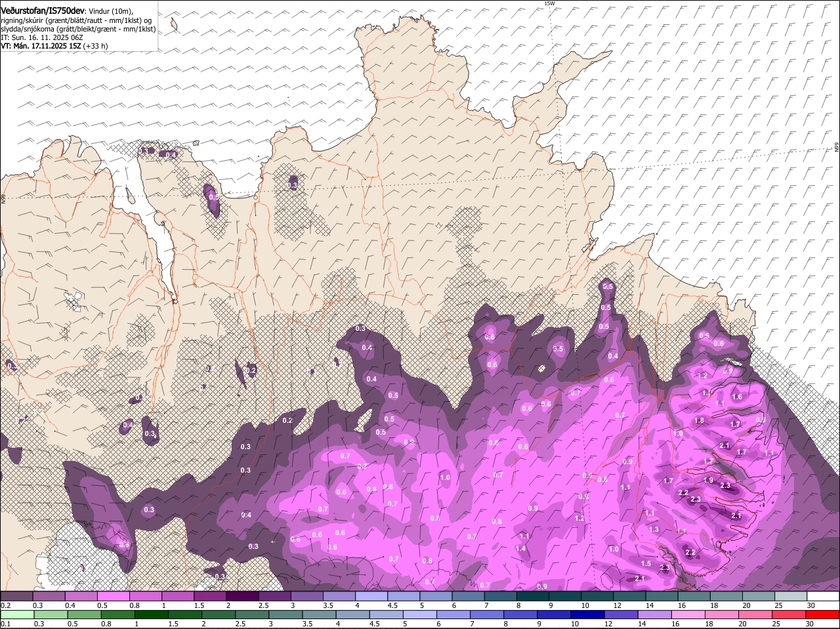Choose upper legend swatch between 2.5 and 3
This screenshot has height=629, width=840.
(x=274, y=596)
